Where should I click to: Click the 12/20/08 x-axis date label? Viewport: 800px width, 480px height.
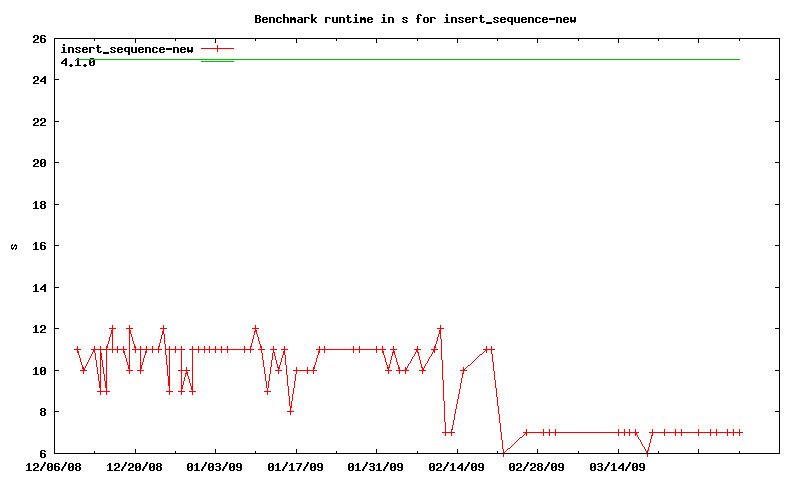pos(134,466)
